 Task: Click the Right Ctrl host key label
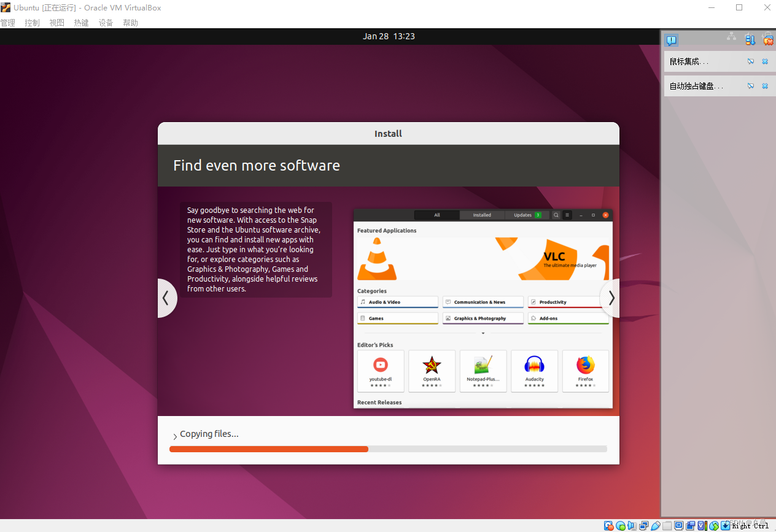coord(750,526)
